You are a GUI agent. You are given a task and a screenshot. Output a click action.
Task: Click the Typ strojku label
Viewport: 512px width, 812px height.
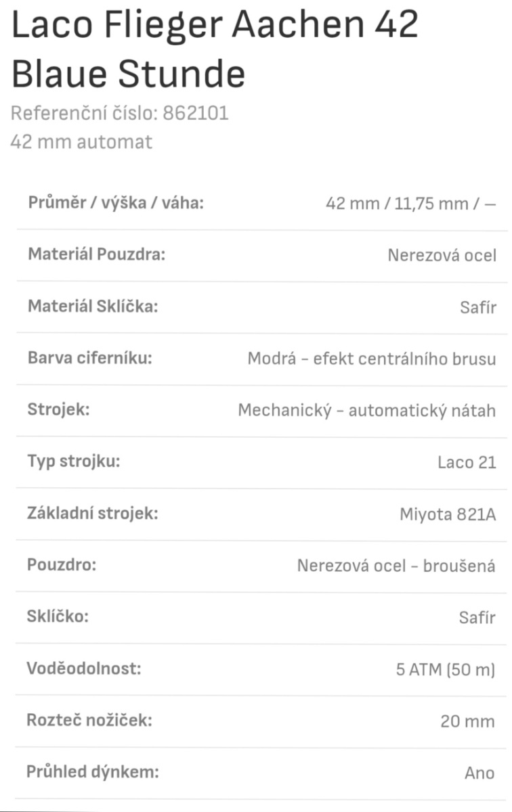click(73, 461)
